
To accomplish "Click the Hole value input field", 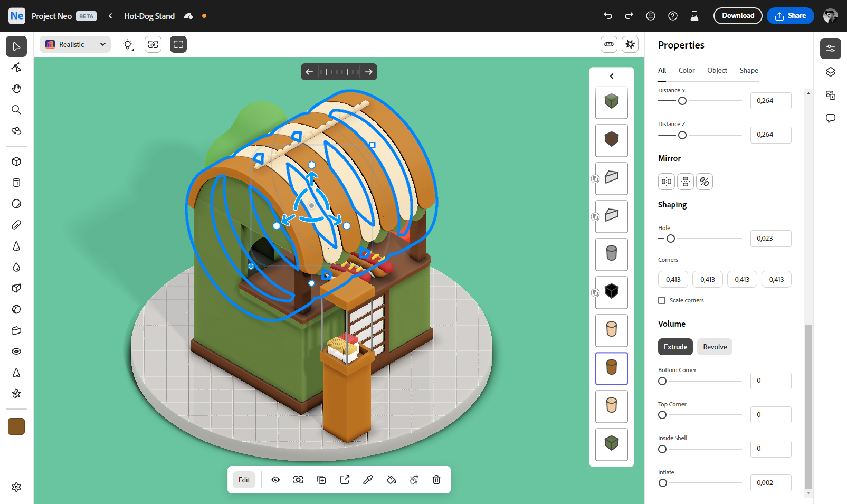I will tap(770, 239).
